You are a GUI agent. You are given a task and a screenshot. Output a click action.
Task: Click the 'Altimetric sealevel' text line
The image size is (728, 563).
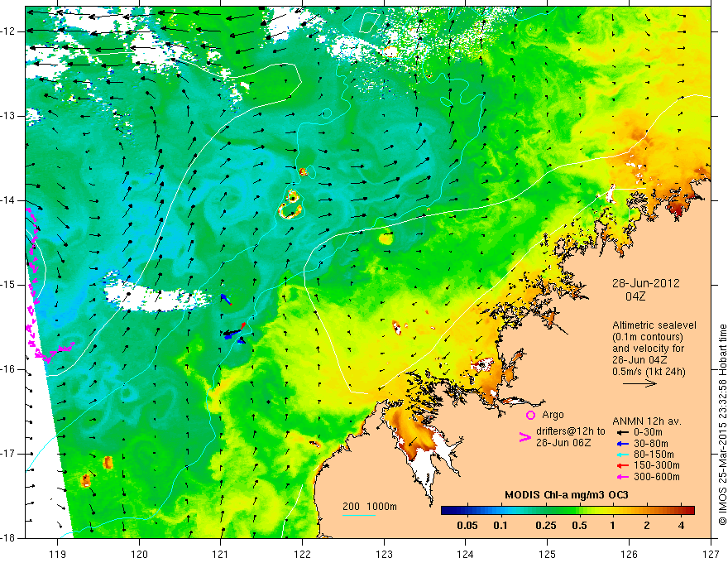pos(654,325)
